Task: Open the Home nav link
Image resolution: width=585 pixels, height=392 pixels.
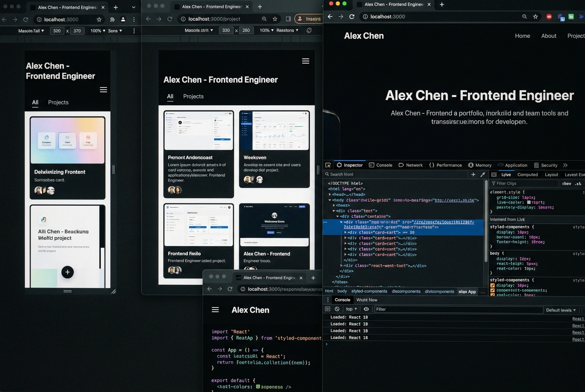Action: [x=523, y=36]
